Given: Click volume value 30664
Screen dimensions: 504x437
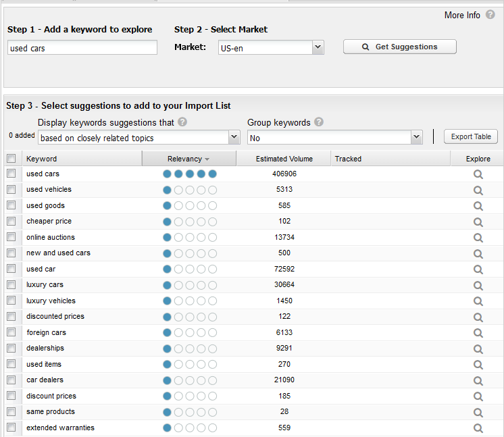Looking at the screenshot, I should (284, 285).
